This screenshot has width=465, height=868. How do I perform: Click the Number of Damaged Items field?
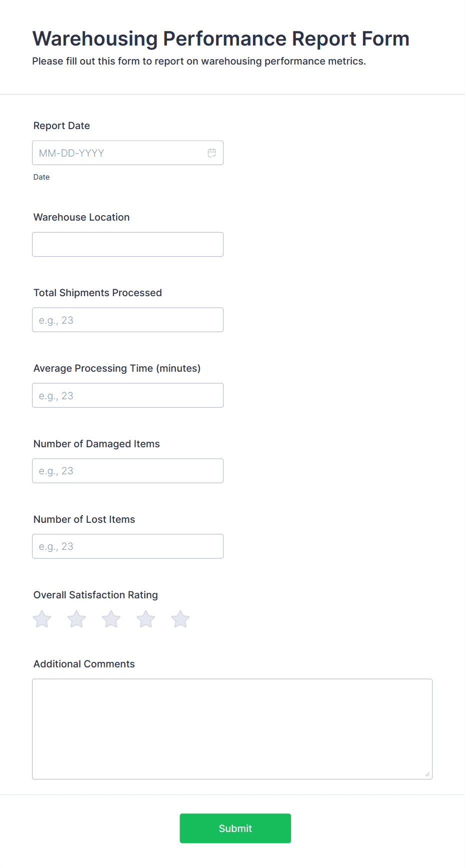click(x=127, y=471)
